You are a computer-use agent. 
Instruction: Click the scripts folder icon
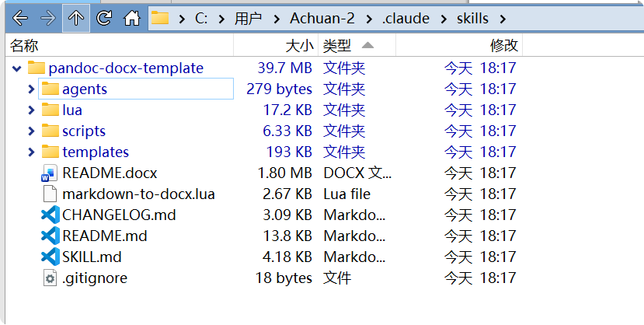click(50, 131)
